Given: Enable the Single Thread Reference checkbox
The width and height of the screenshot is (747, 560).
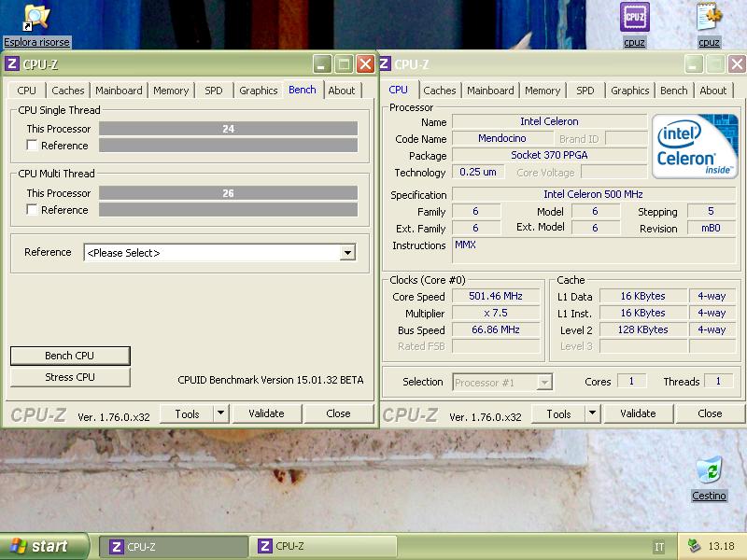Looking at the screenshot, I should point(33,146).
